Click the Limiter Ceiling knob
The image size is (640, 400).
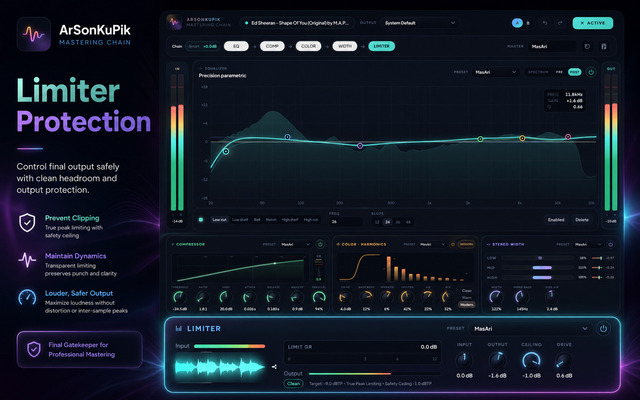point(531,360)
